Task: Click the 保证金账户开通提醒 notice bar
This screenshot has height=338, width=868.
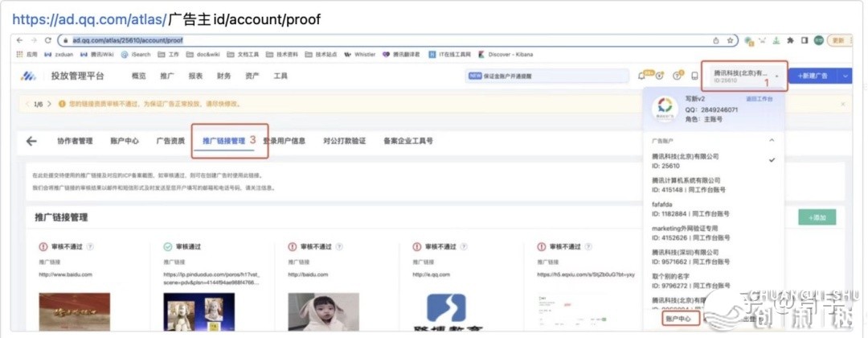Action: (x=547, y=76)
